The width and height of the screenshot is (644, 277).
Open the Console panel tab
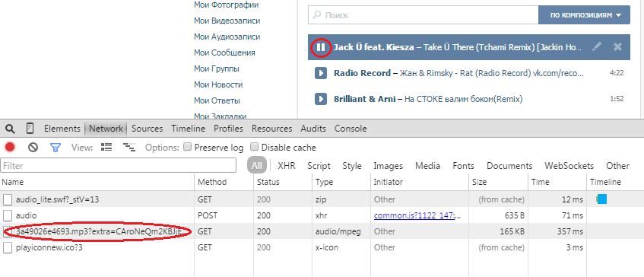351,129
